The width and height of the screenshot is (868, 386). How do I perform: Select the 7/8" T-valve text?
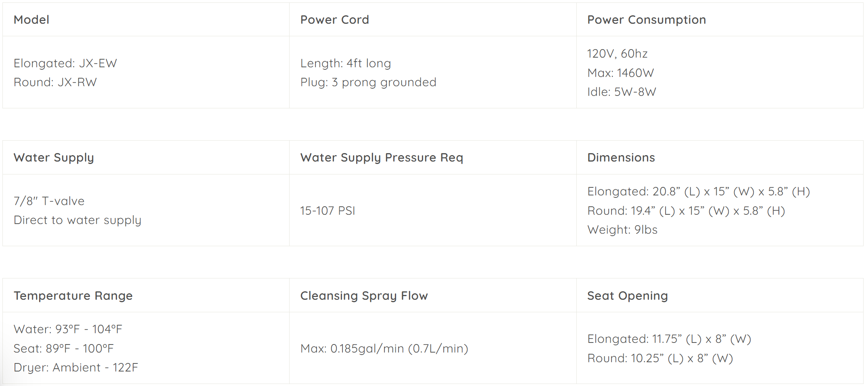(49, 201)
